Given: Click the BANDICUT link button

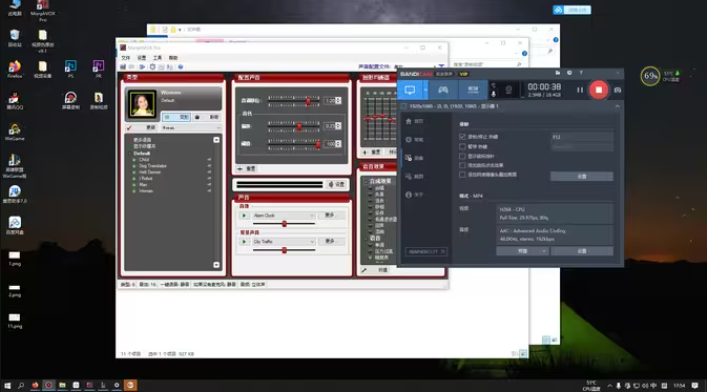Looking at the screenshot, I should (x=426, y=251).
